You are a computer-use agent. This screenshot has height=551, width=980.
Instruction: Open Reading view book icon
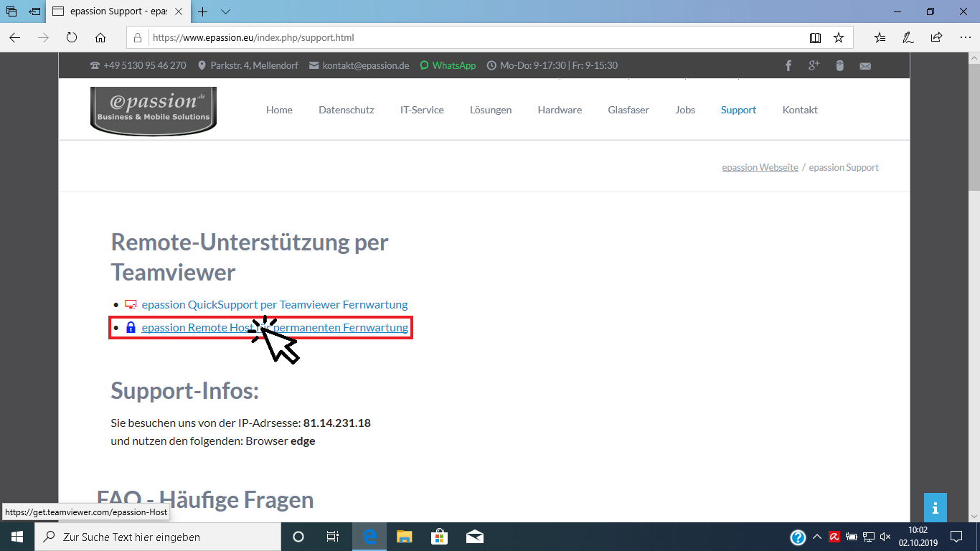815,38
